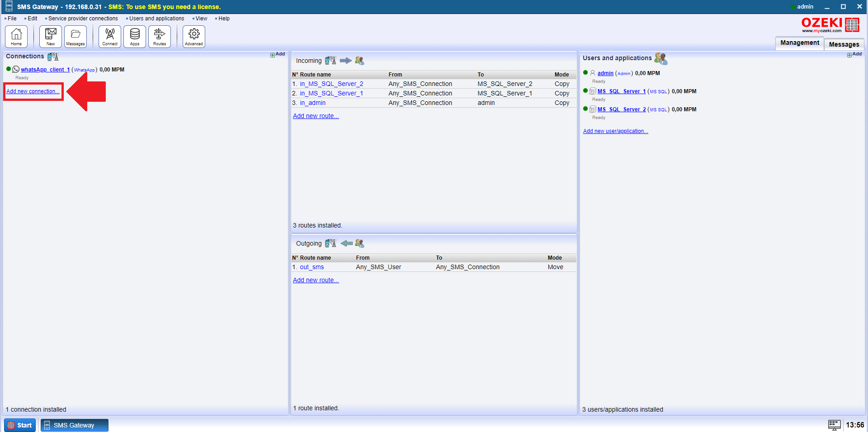Click the New message toolbar icon

click(x=51, y=36)
